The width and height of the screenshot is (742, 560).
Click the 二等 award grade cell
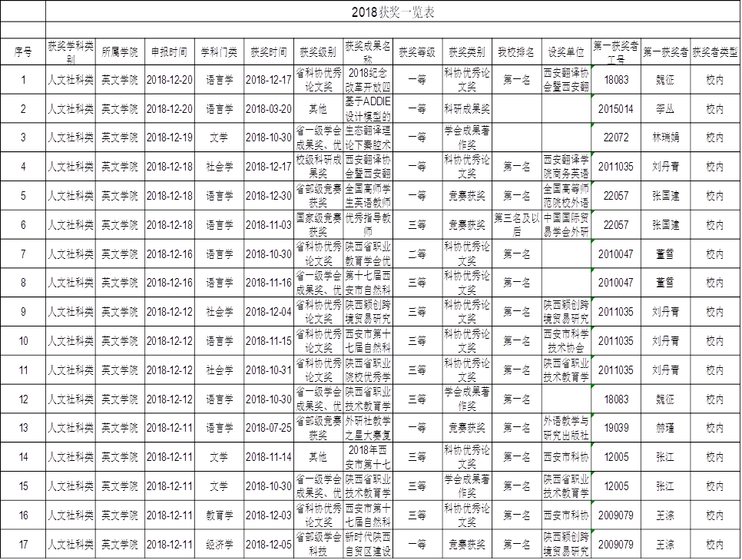[x=417, y=254]
